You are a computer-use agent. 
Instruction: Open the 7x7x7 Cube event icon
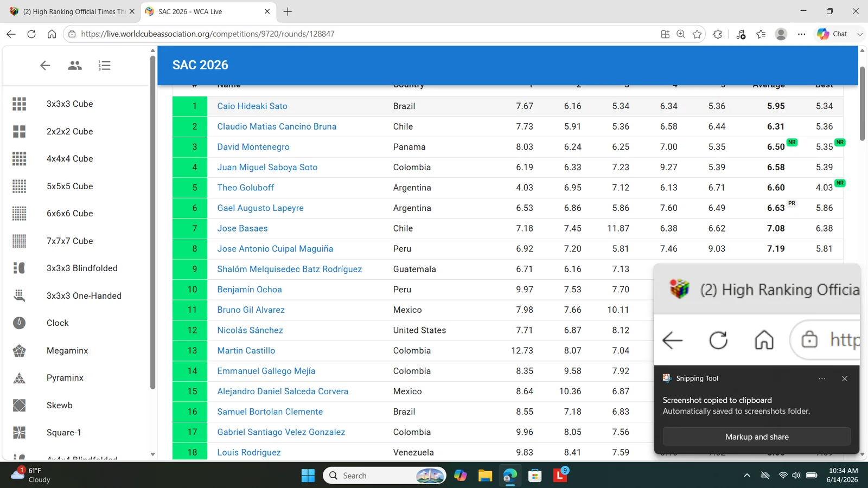(x=19, y=241)
